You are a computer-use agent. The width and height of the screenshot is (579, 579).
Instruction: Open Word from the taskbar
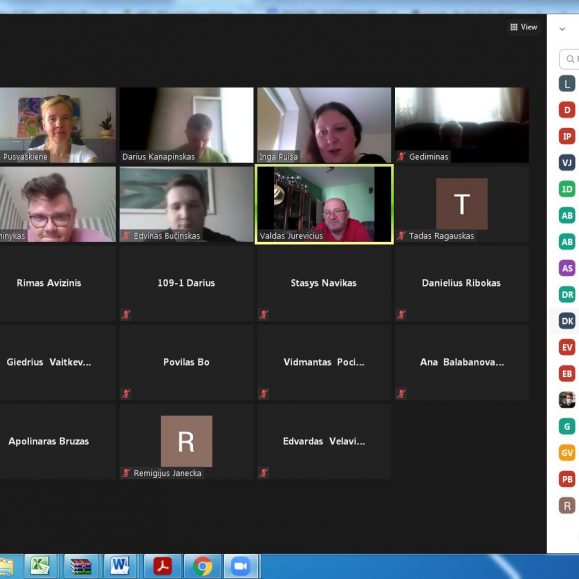pyautogui.click(x=120, y=566)
